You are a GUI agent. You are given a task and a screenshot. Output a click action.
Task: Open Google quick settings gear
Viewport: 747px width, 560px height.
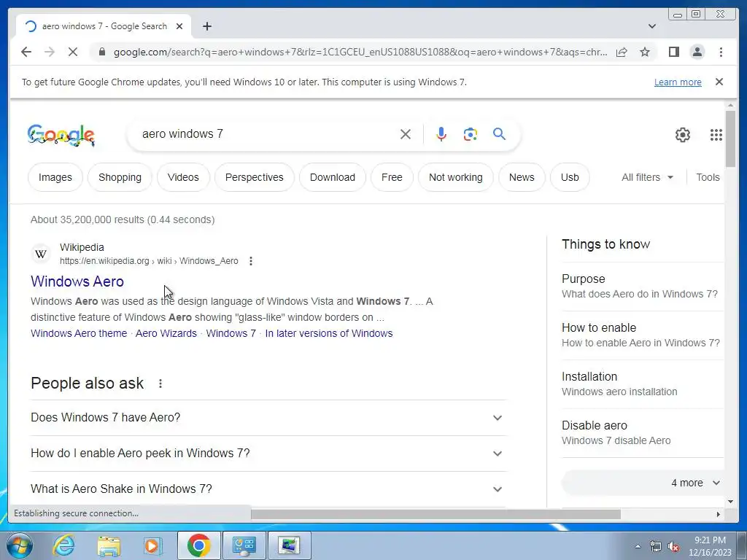[x=683, y=135]
